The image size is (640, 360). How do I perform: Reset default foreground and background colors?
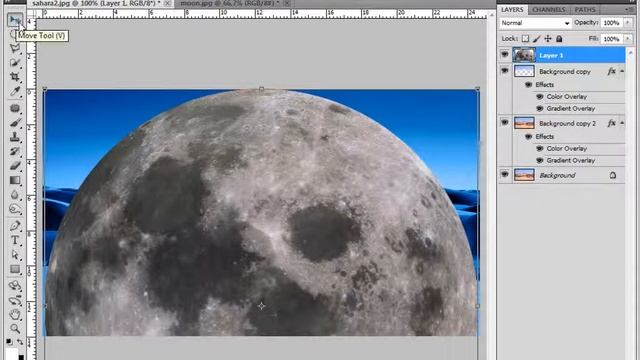(9, 341)
